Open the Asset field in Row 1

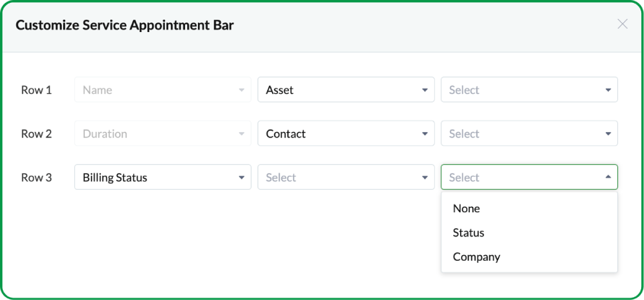(337, 90)
